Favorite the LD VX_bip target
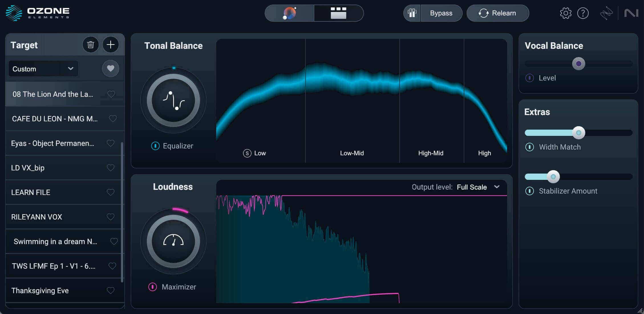The height and width of the screenshot is (314, 644). click(111, 168)
